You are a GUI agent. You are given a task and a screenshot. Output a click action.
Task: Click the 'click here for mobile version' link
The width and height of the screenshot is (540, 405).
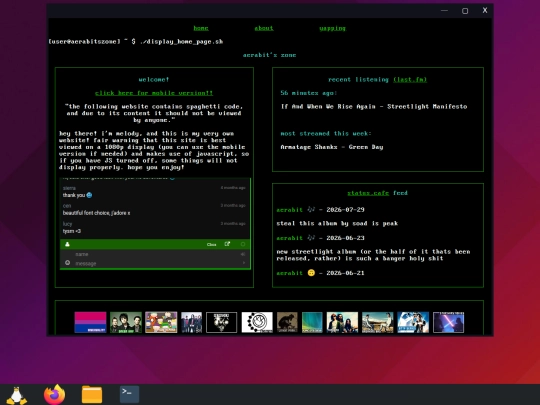tap(154, 93)
